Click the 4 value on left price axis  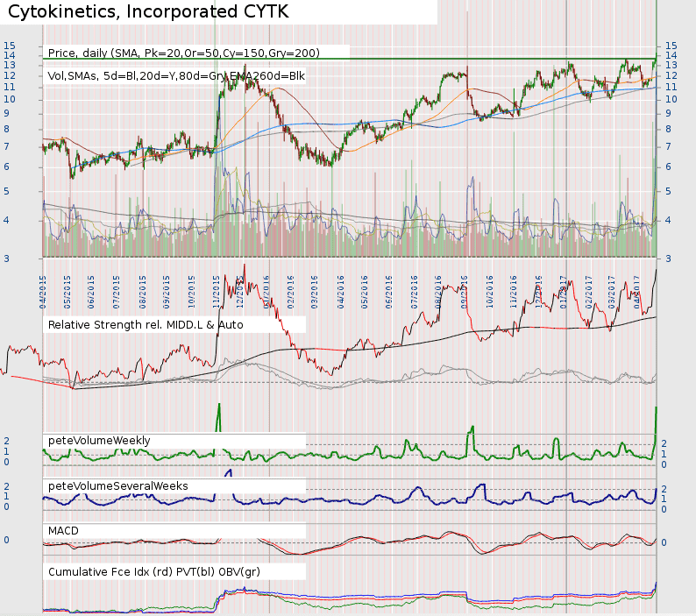coord(6,220)
